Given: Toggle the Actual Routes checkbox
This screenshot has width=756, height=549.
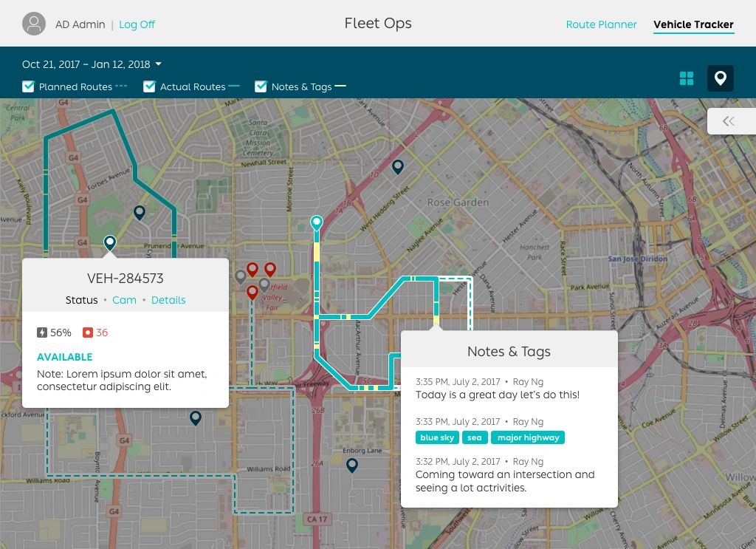Looking at the screenshot, I should 149,86.
